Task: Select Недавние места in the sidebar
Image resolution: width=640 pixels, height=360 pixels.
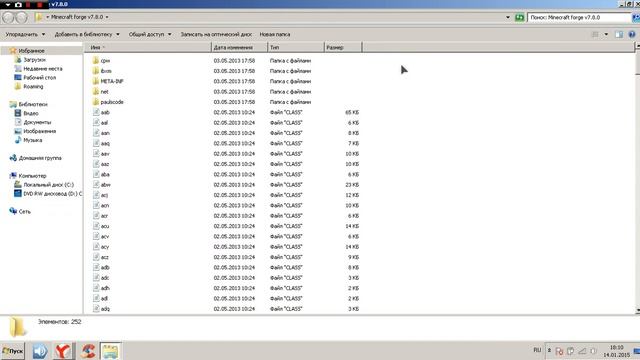Action: [x=42, y=69]
